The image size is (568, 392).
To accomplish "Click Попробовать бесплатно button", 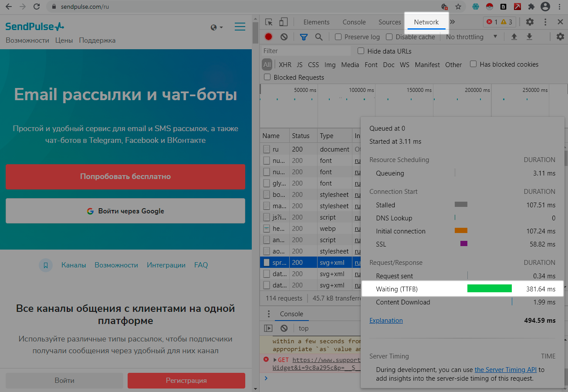I will click(125, 177).
